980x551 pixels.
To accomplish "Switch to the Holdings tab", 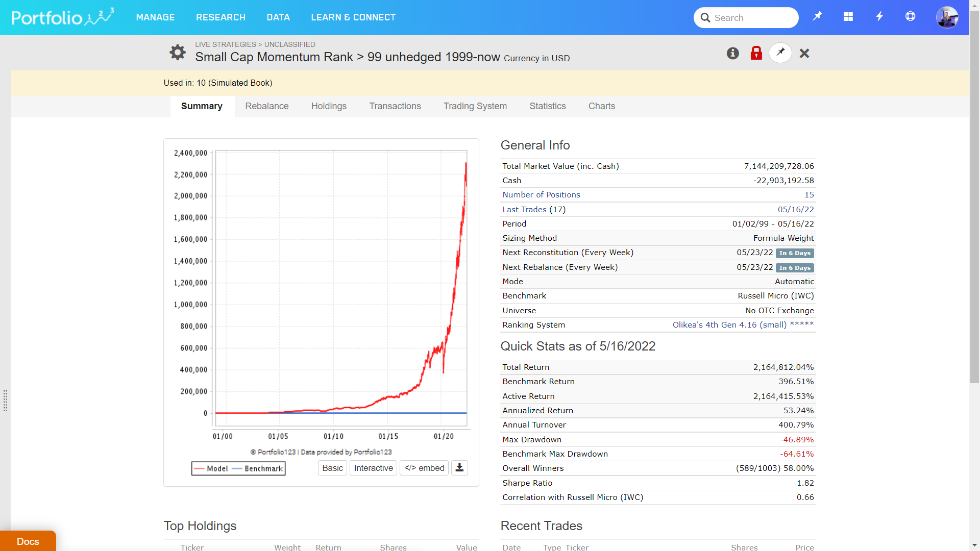I will pos(329,106).
